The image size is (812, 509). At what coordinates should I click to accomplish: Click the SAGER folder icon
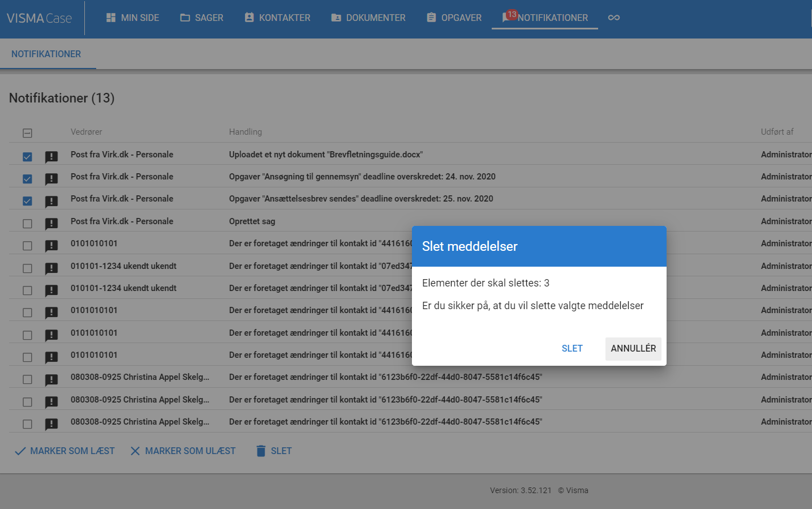pos(185,18)
